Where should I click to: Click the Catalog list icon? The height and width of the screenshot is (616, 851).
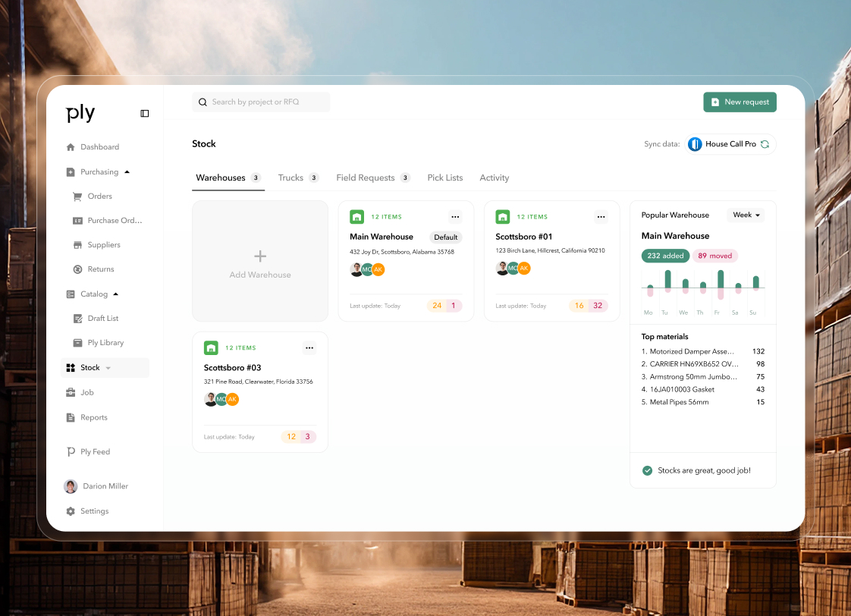pyautogui.click(x=71, y=294)
